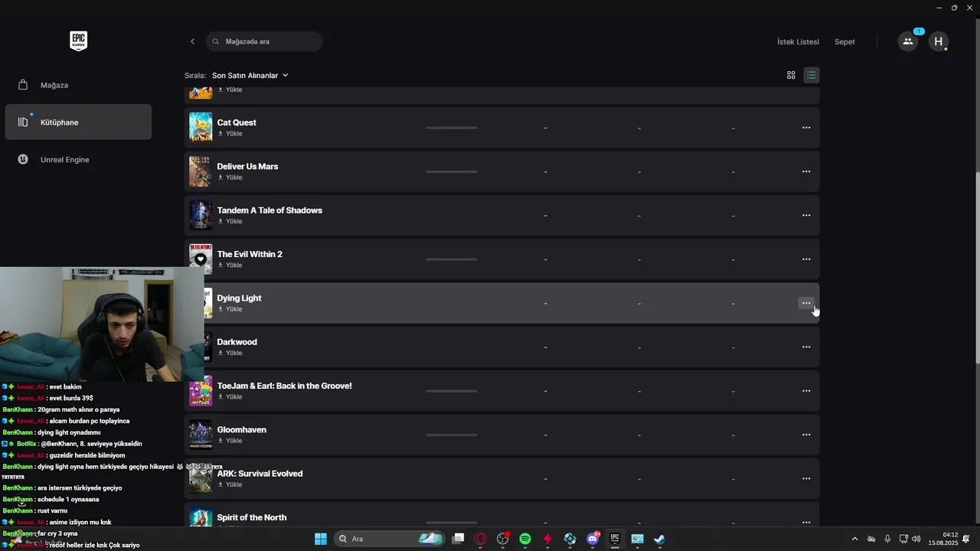Image resolution: width=980 pixels, height=551 pixels.
Task: Open the Windows Start menu
Action: tap(321, 539)
